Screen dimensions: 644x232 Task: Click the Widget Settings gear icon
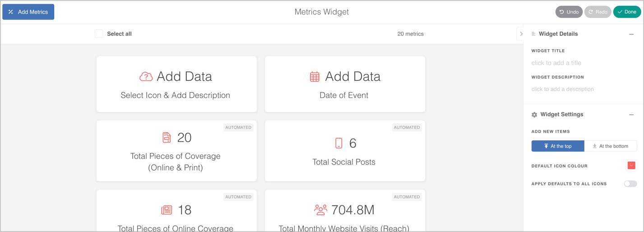(x=534, y=115)
